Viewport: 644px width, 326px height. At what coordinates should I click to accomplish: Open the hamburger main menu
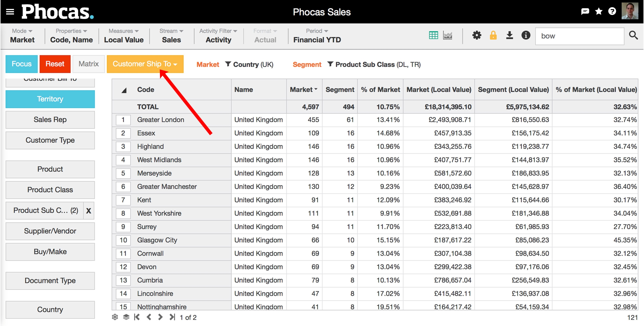tap(10, 12)
